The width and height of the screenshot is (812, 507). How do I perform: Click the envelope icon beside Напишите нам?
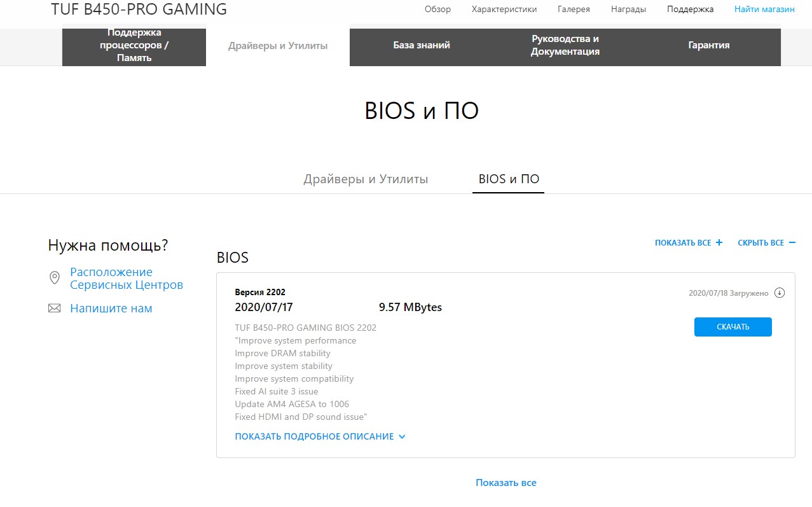tap(55, 309)
